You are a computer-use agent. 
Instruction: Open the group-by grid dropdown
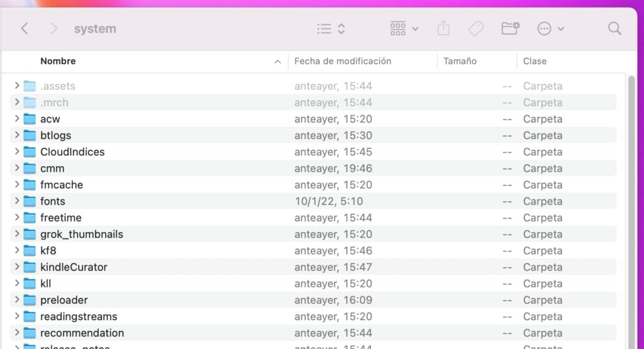coord(404,29)
